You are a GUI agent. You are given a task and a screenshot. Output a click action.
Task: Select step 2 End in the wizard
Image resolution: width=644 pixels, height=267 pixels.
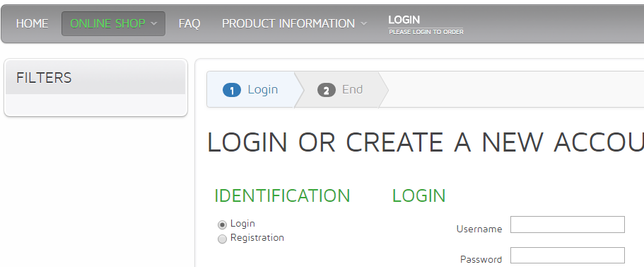click(x=340, y=90)
